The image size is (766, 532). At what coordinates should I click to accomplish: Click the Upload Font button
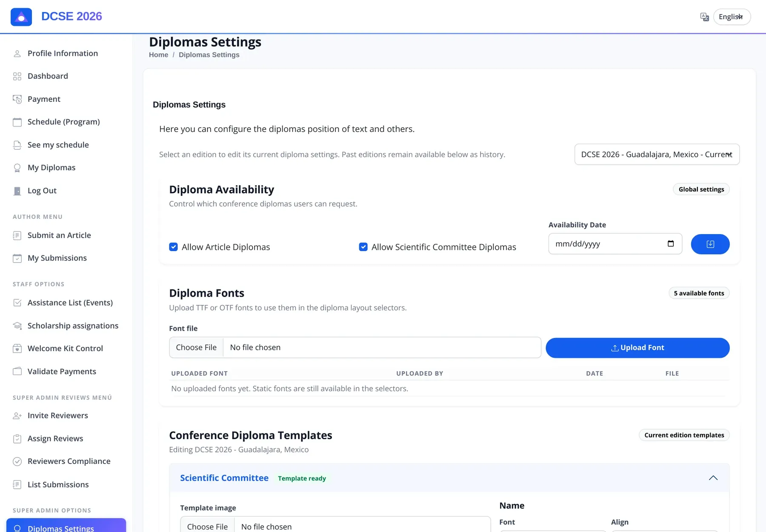(637, 348)
